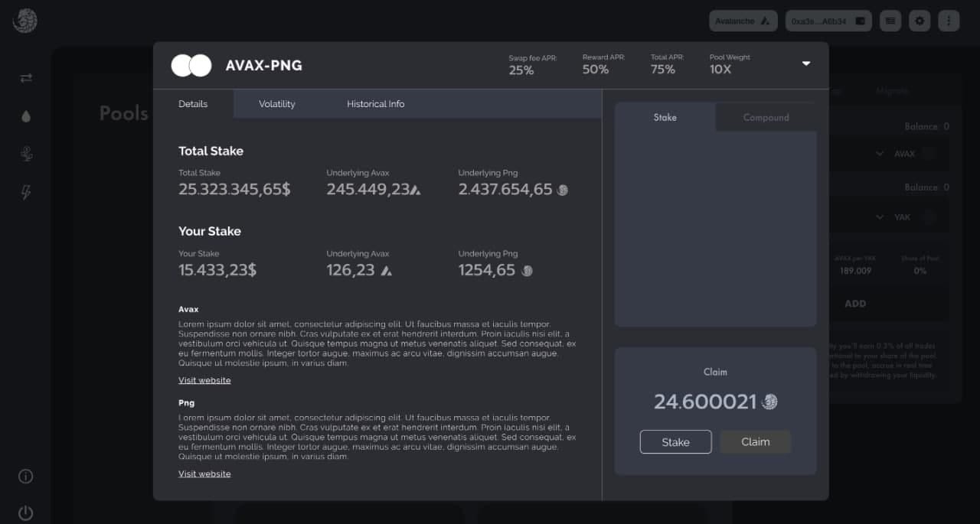Open wallet address 0xa3e...A6b34
The width and height of the screenshot is (980, 524).
click(829, 21)
